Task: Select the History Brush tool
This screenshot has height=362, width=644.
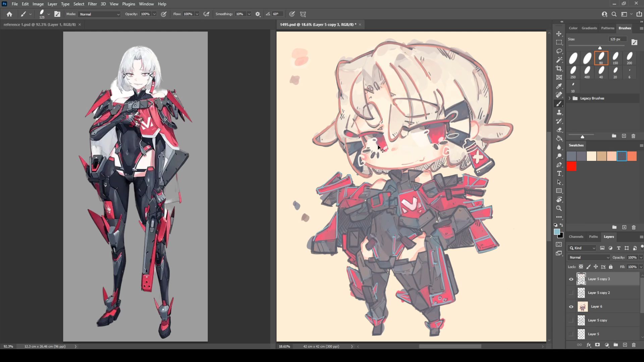Action: tap(559, 121)
